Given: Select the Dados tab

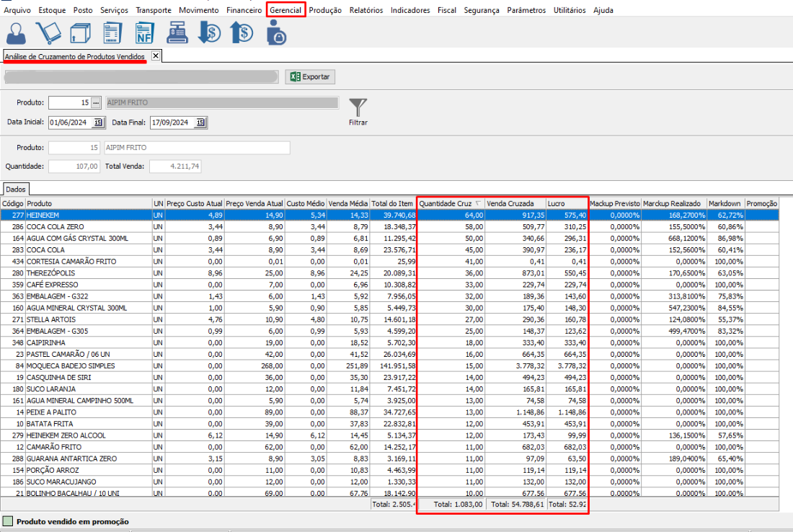Looking at the screenshot, I should click(15, 189).
